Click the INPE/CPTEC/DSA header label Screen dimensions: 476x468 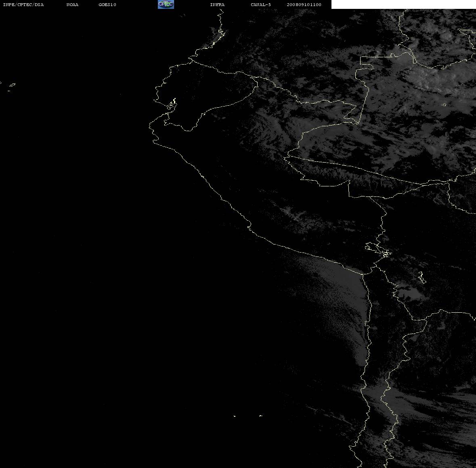click(x=23, y=5)
